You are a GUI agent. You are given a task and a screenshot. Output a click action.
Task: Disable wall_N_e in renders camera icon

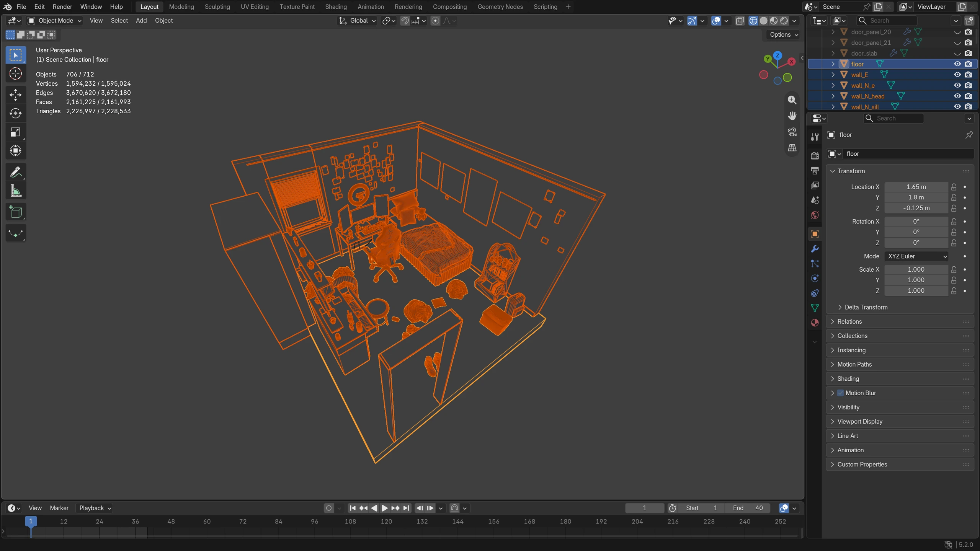click(x=968, y=85)
